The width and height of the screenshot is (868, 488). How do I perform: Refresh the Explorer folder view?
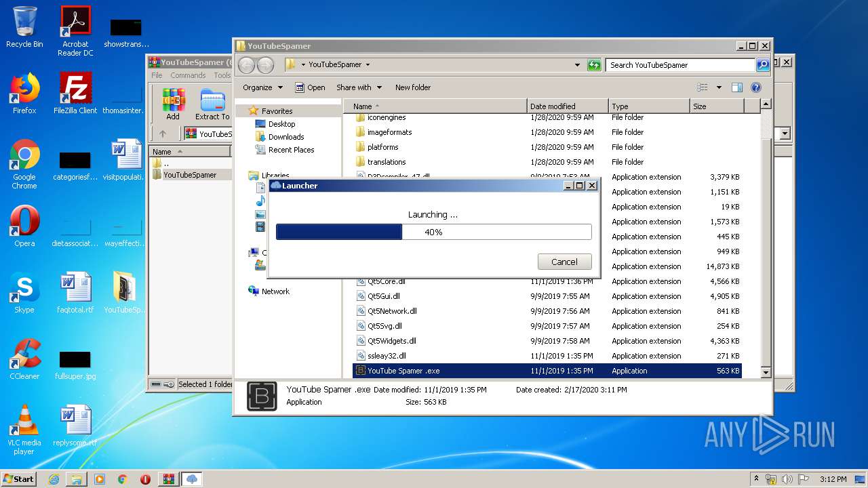594,65
